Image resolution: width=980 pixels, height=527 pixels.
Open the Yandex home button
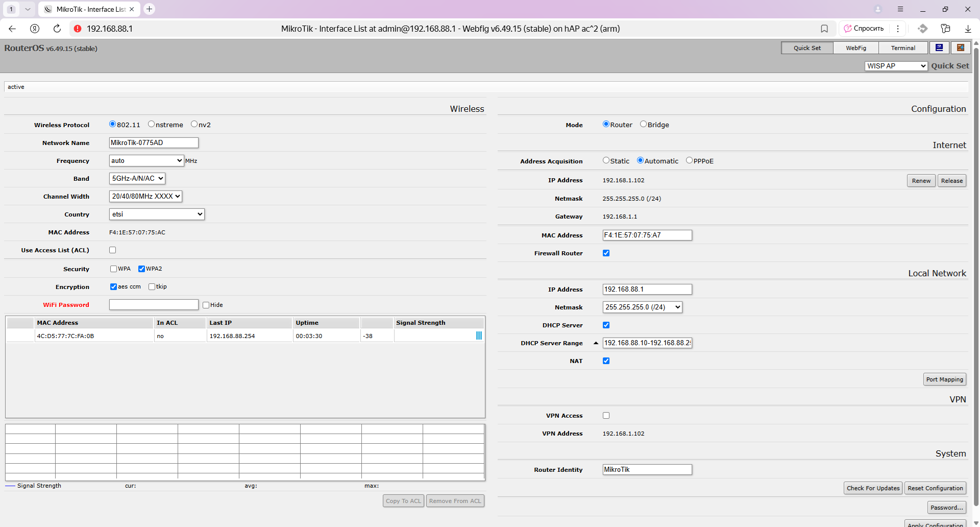[x=35, y=29]
